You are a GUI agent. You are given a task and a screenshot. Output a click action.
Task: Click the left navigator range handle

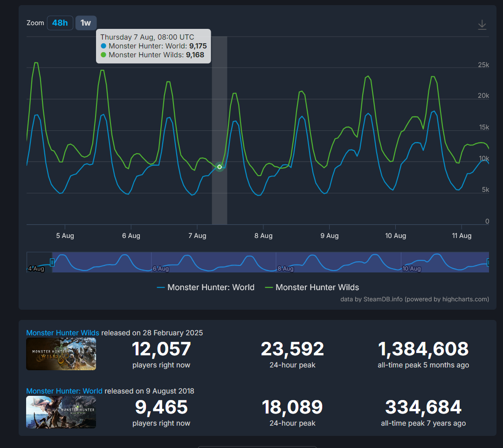pyautogui.click(x=52, y=263)
